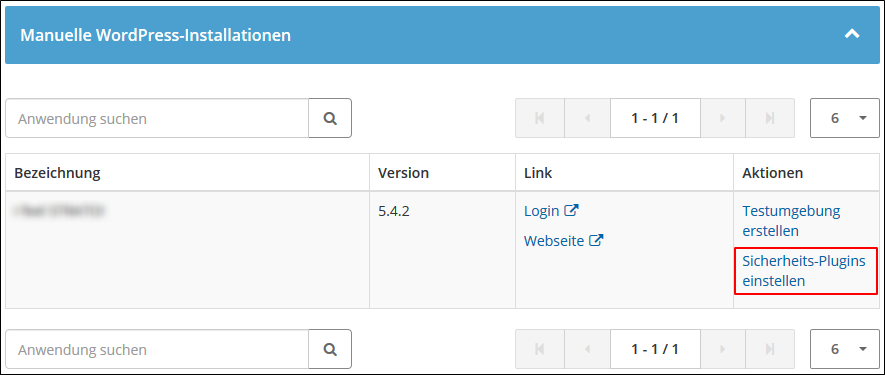885x375 pixels.
Task: Go to previous page in bottom pager
Action: point(587,349)
